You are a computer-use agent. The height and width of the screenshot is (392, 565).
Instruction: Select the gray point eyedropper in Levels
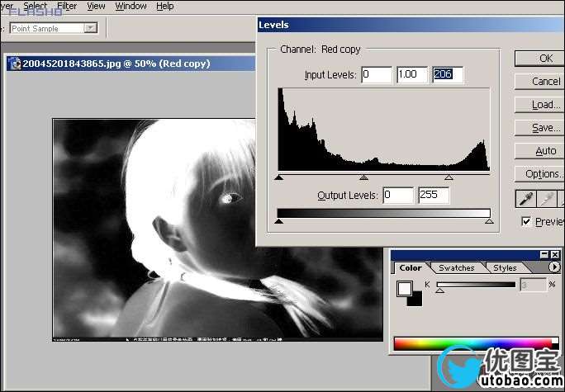pyautogui.click(x=545, y=199)
